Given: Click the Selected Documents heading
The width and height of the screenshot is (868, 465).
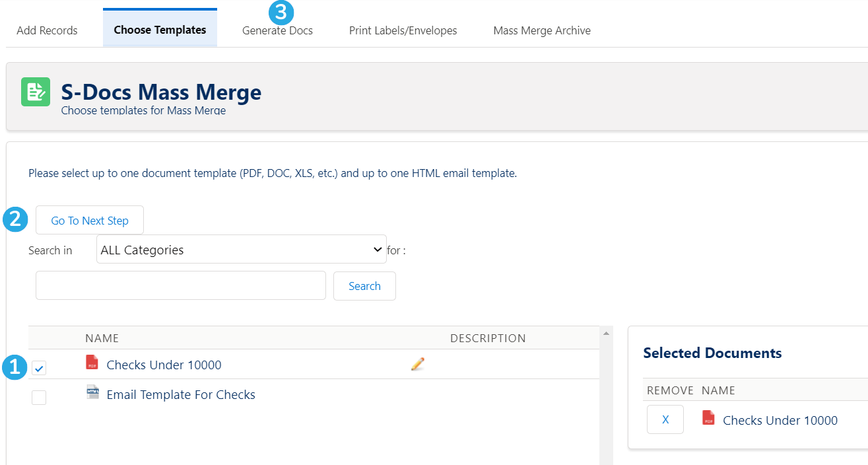Looking at the screenshot, I should coord(712,353).
